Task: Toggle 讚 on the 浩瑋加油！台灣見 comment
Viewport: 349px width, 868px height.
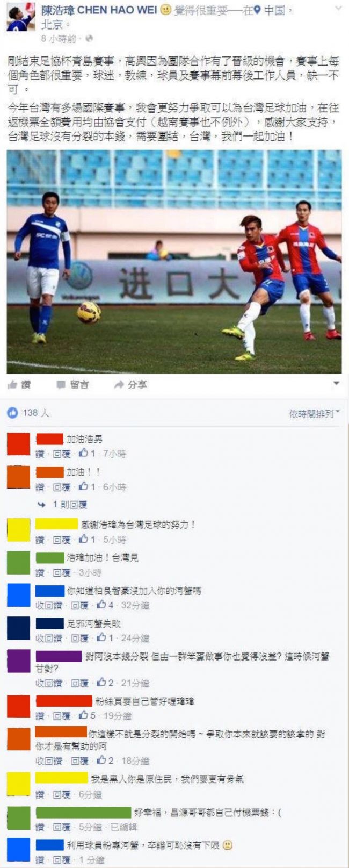Action: 40,572
